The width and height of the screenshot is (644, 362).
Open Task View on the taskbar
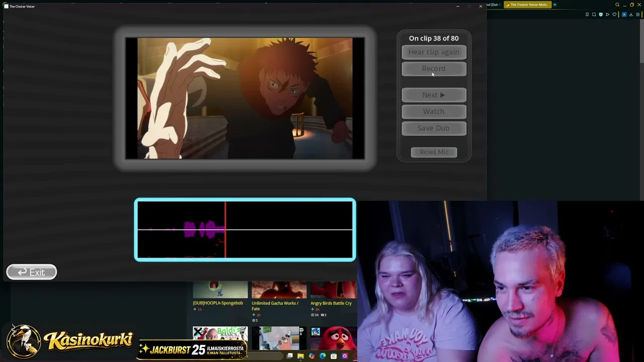pyautogui.click(x=290, y=356)
